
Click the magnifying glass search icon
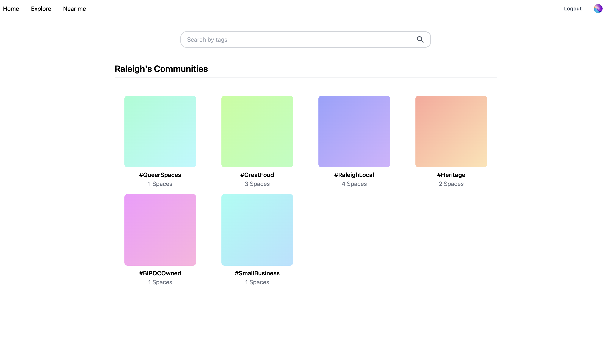(x=420, y=39)
